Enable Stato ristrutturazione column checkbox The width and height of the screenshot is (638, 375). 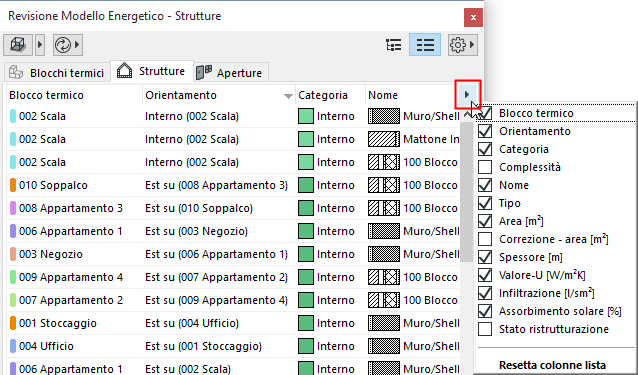click(x=485, y=329)
